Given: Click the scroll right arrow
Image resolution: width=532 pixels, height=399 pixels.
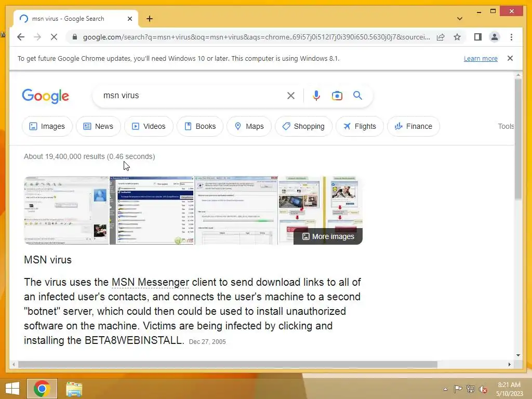Looking at the screenshot, I should (x=509, y=364).
